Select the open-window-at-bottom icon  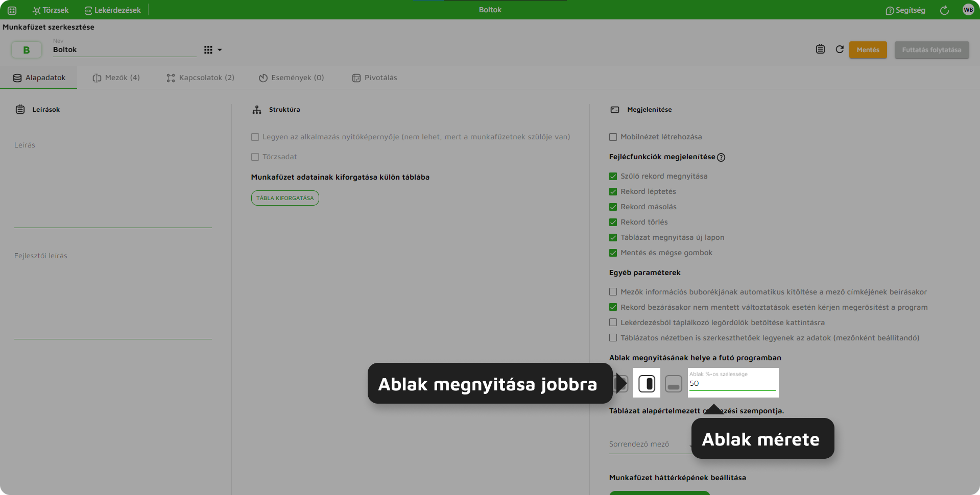coord(674,383)
